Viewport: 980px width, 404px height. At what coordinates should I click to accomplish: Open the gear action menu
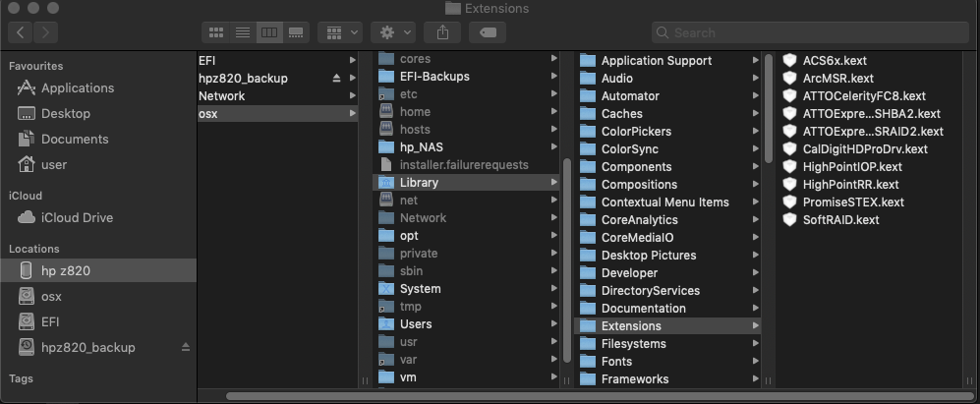click(x=393, y=32)
